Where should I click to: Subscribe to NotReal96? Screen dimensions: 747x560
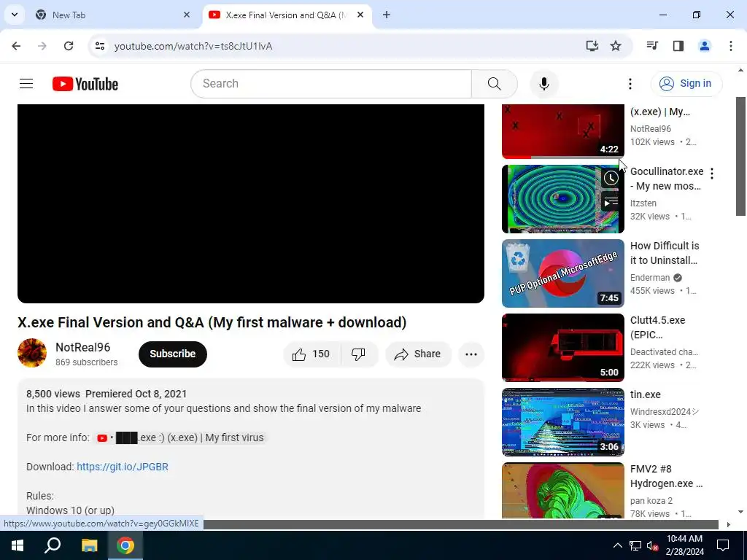click(172, 354)
